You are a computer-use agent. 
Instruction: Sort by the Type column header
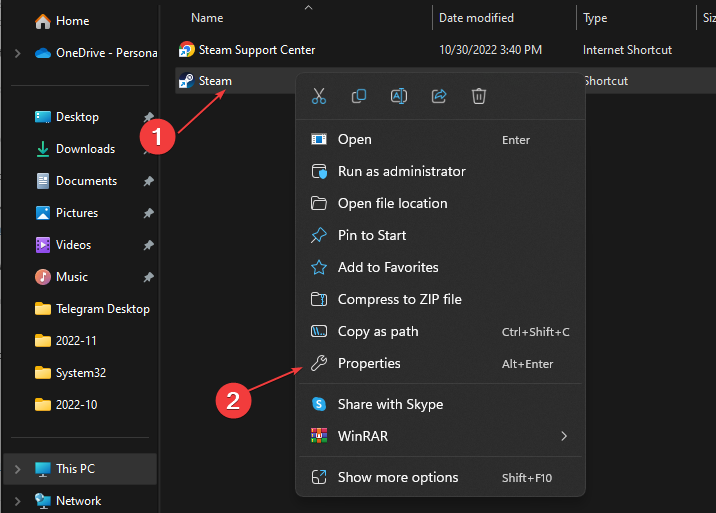point(595,18)
